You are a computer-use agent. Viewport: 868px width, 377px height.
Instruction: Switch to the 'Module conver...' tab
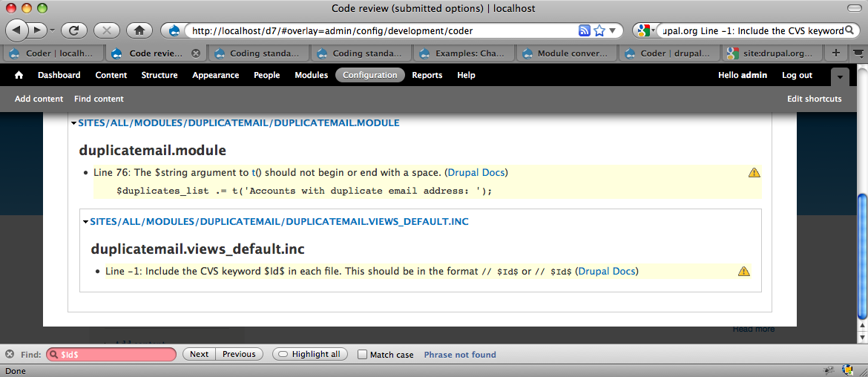tap(566, 53)
